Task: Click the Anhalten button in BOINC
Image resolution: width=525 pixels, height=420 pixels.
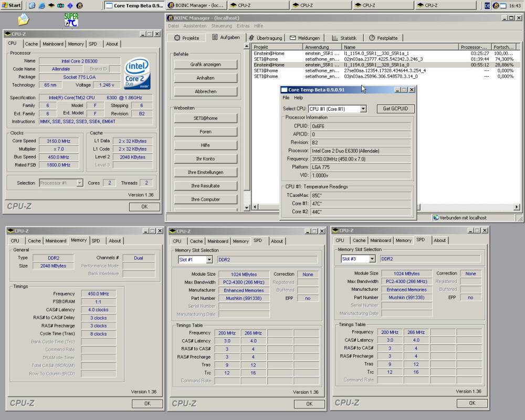Action: (206, 78)
